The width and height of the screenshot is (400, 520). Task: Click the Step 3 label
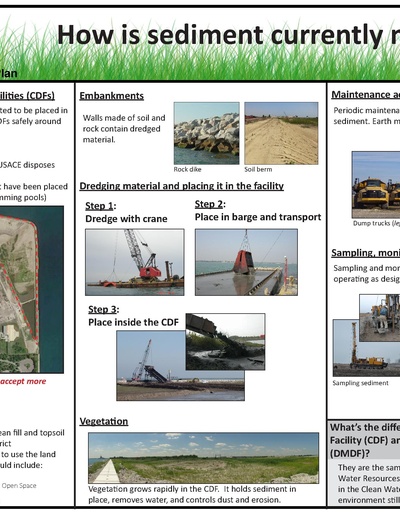104,310
